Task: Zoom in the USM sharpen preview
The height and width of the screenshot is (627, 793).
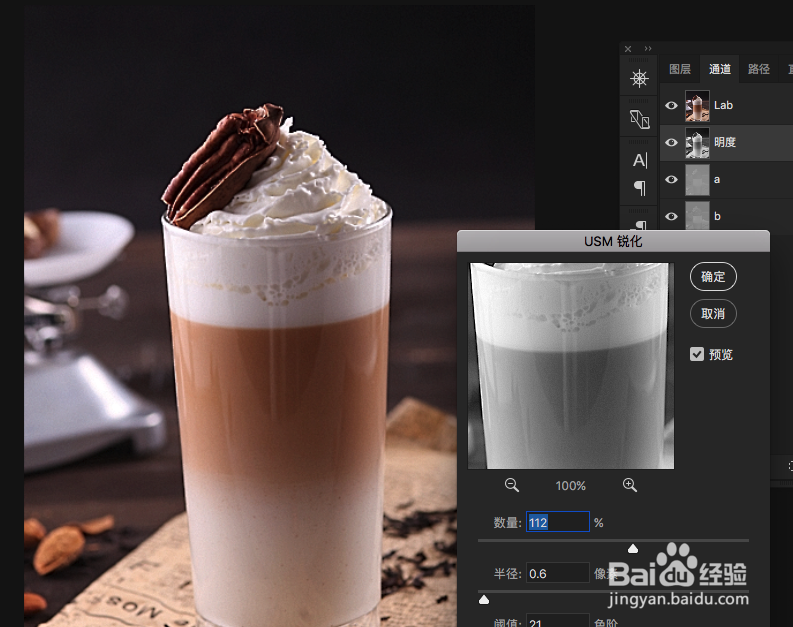Action: point(630,485)
